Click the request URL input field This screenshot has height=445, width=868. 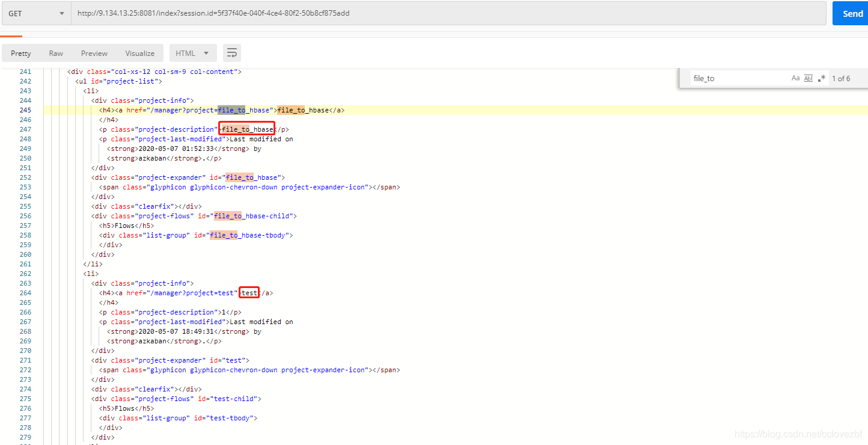[x=361, y=13]
